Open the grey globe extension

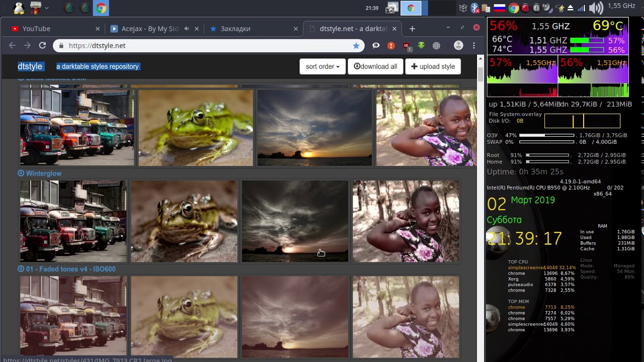pos(436,46)
